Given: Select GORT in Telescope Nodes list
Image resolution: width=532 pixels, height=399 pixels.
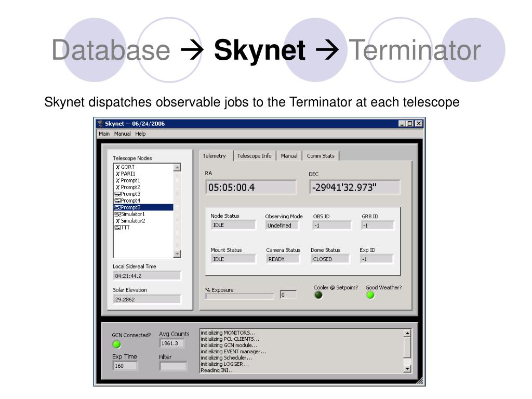Looking at the screenshot, I should pos(128,167).
